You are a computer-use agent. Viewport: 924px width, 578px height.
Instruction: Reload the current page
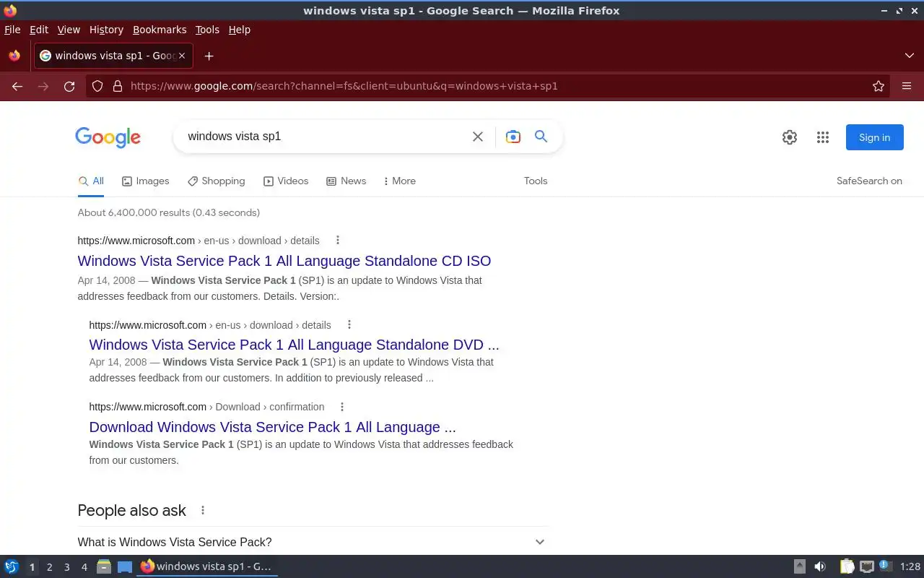coord(69,86)
